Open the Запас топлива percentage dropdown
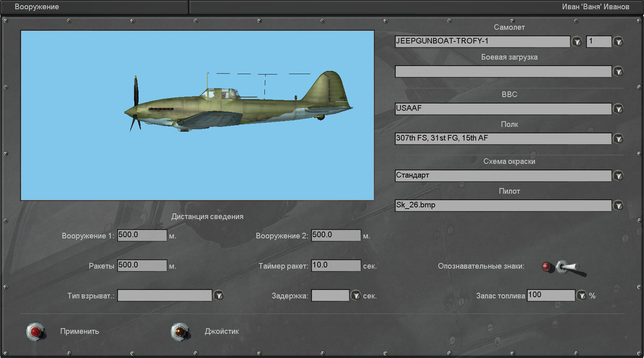The height and width of the screenshot is (358, 644). click(582, 296)
